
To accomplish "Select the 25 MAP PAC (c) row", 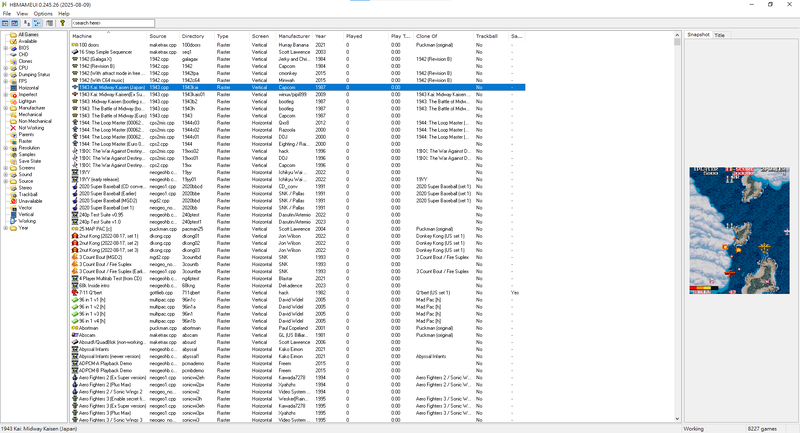I will 298,229.
